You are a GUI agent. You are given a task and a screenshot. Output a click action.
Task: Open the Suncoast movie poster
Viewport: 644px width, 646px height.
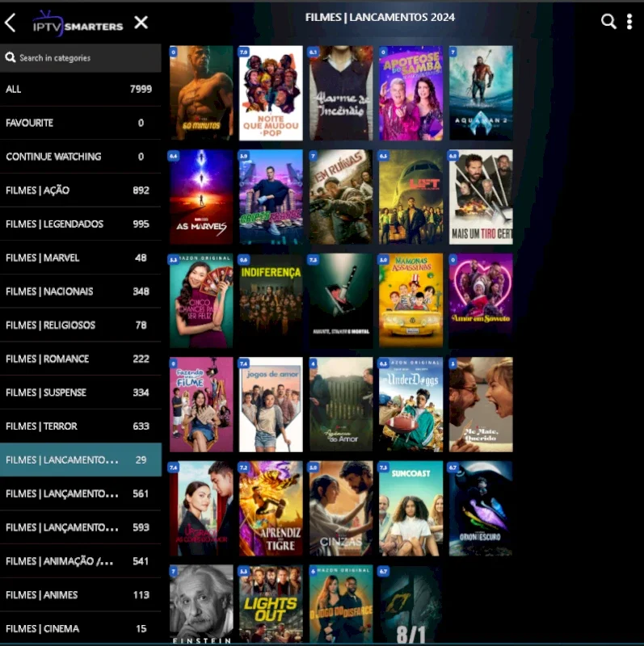411,509
